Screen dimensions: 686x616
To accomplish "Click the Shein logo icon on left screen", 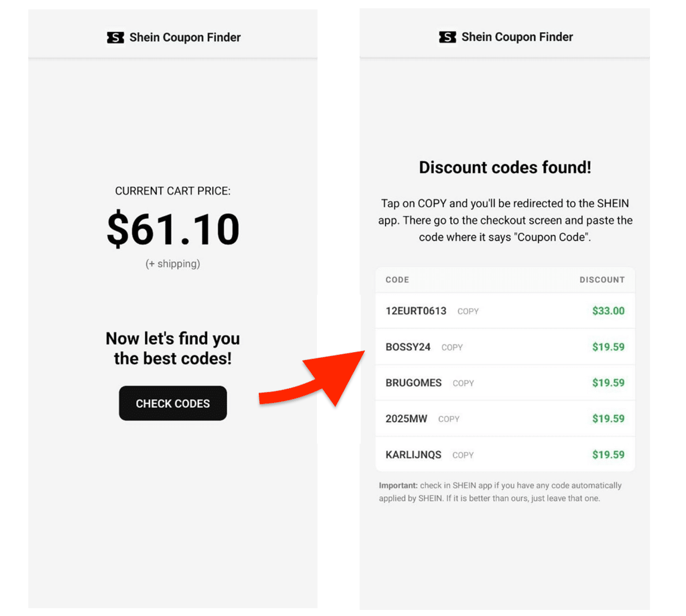I will pyautogui.click(x=115, y=38).
